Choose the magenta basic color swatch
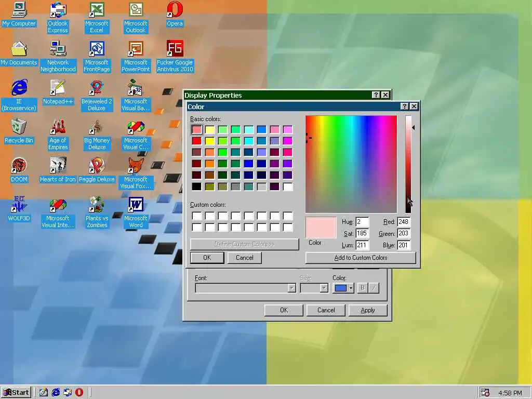Screen dimensions: 532x399 (x=288, y=141)
